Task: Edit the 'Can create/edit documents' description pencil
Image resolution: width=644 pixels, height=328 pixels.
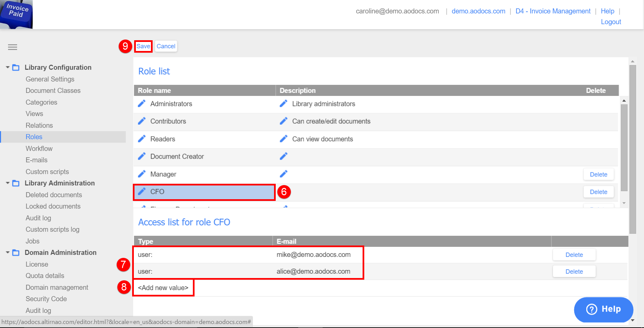Action: pyautogui.click(x=284, y=121)
